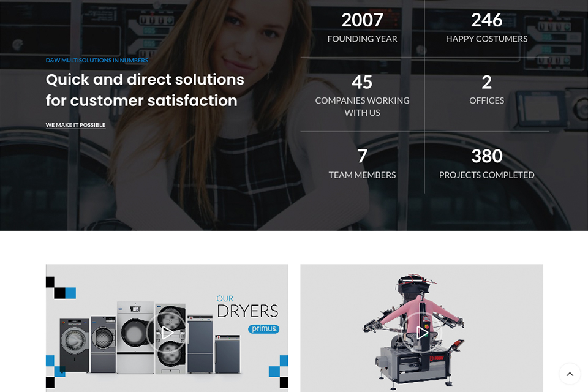Click the 'Projects Completed' label
The image size is (588, 392).
point(486,175)
